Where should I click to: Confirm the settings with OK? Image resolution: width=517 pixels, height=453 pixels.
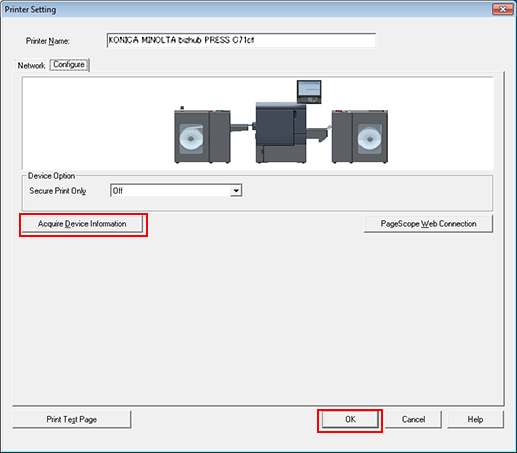pyautogui.click(x=350, y=419)
